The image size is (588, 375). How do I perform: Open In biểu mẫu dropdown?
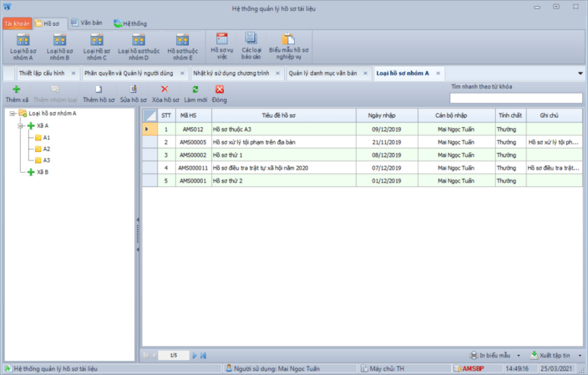(x=495, y=355)
